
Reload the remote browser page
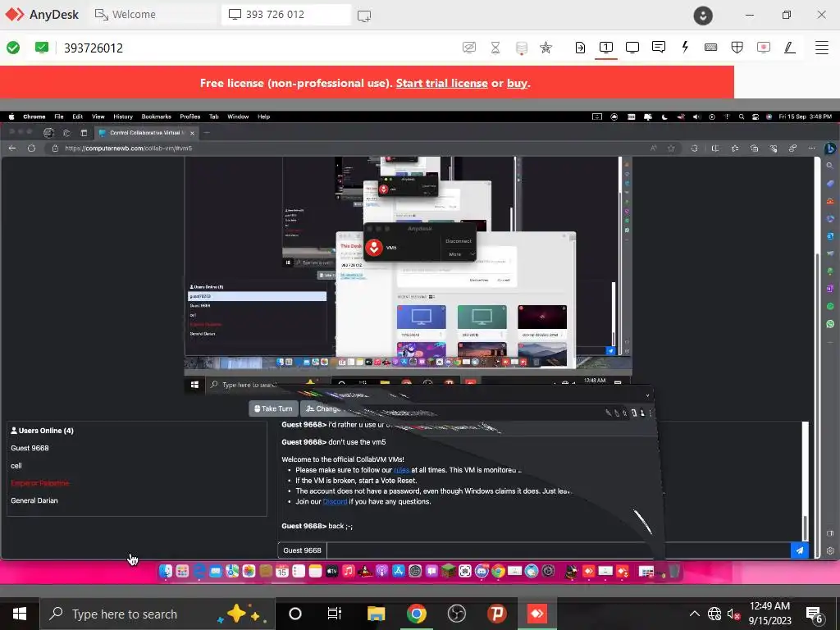tap(32, 148)
